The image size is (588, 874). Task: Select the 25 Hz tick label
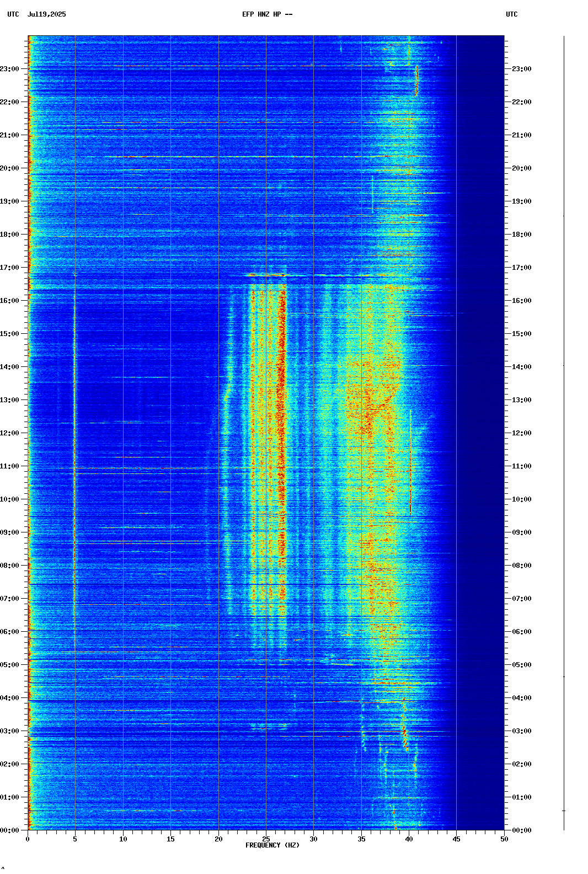click(x=266, y=839)
